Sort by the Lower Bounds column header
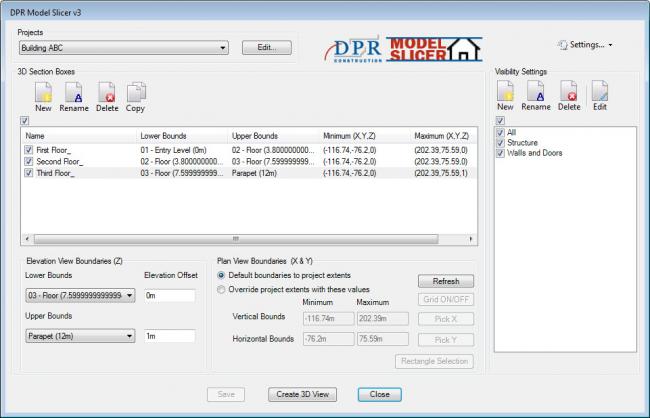 click(x=164, y=135)
